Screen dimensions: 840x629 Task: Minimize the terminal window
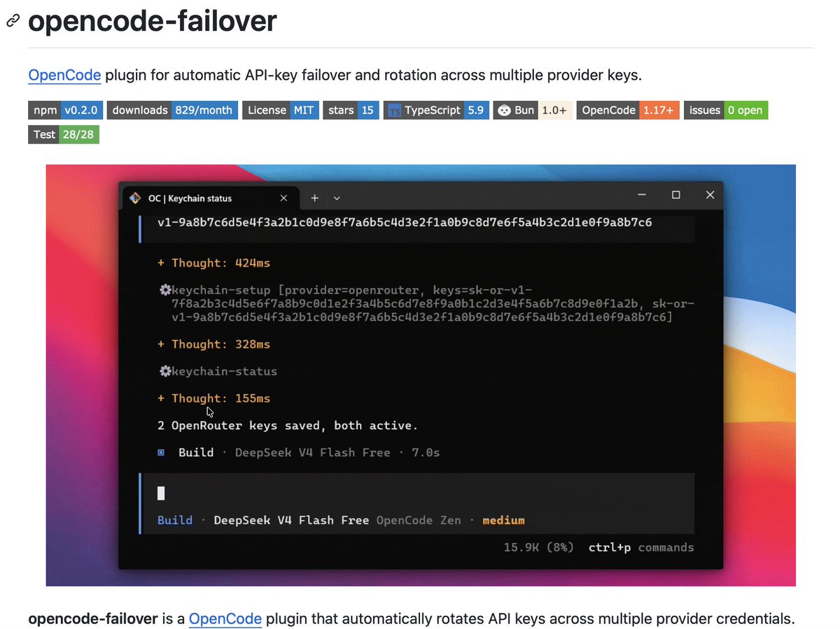coord(640,195)
